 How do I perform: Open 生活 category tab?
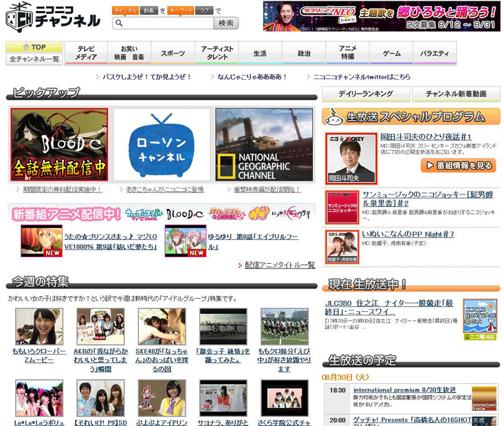click(261, 53)
